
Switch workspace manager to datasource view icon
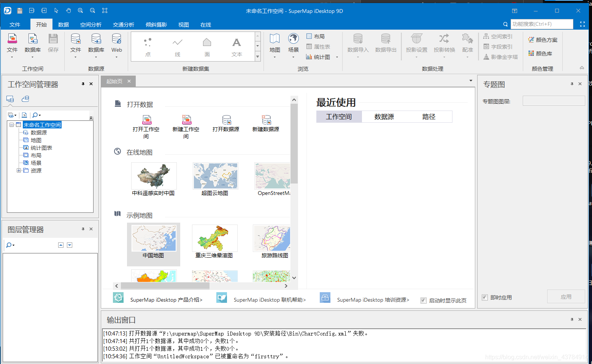click(x=25, y=99)
